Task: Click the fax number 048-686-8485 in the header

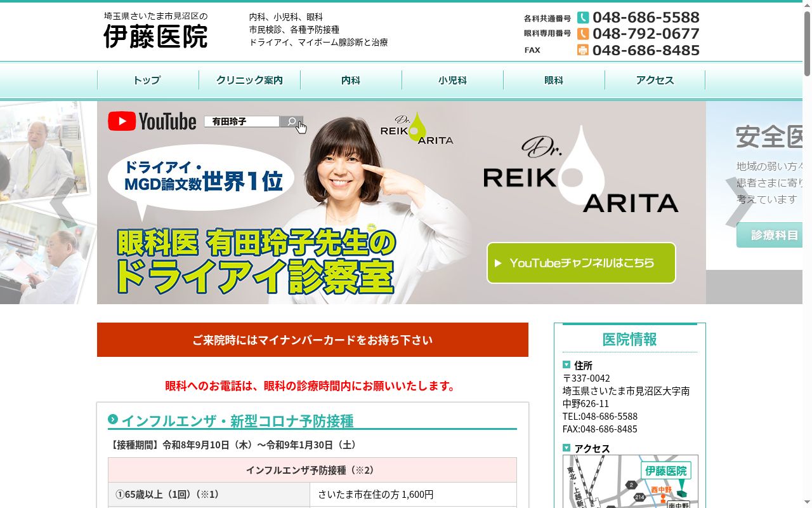Action: coord(646,50)
